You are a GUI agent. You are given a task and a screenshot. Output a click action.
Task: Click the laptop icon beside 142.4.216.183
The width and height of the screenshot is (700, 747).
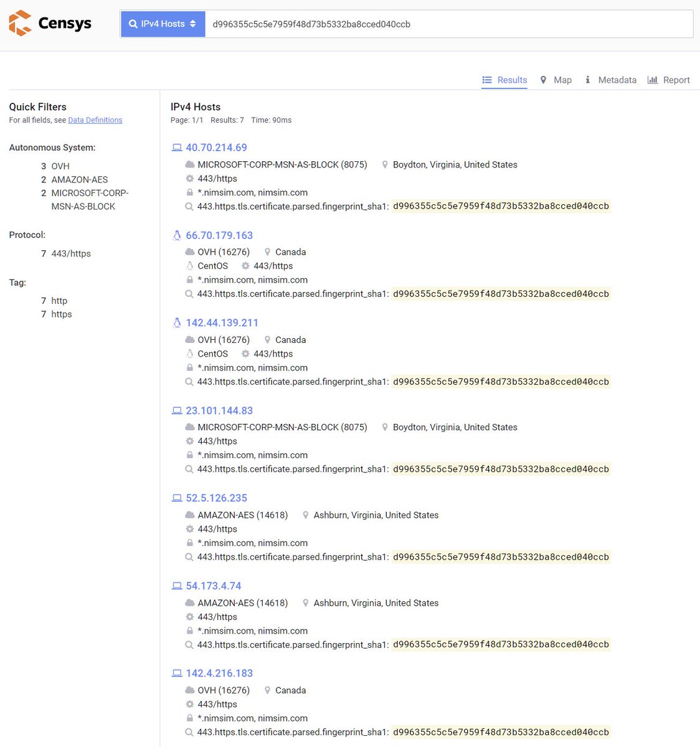point(177,674)
